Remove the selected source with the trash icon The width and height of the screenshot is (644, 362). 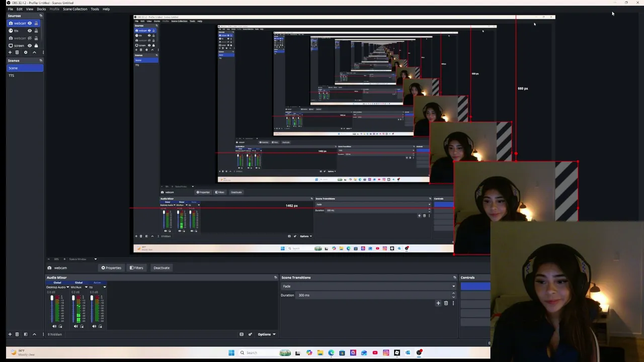[x=17, y=52]
